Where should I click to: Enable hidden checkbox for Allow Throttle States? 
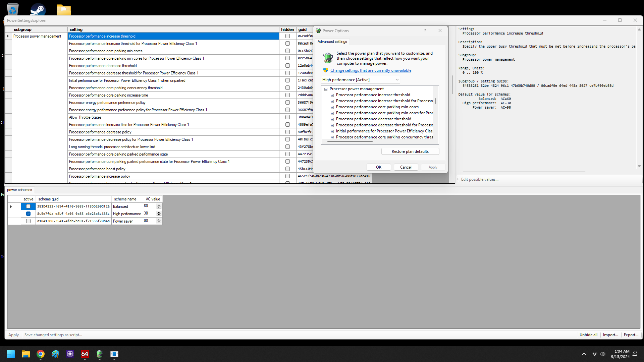[x=287, y=117]
